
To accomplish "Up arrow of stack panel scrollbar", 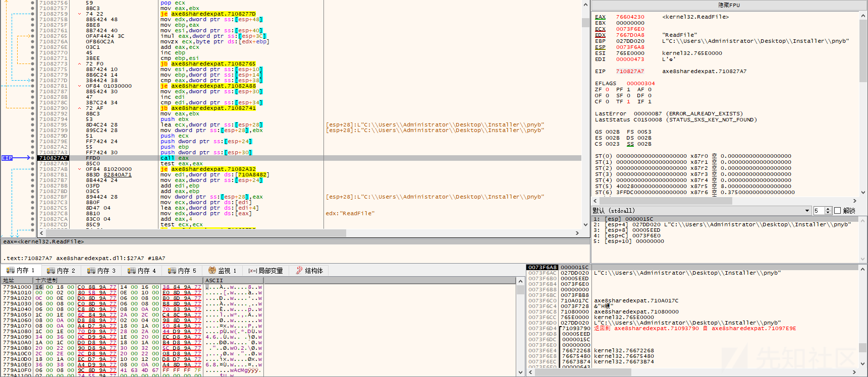I will pyautogui.click(x=863, y=270).
